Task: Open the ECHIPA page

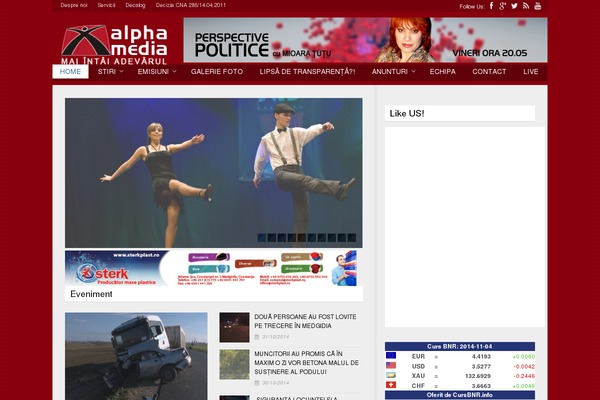Action: [x=442, y=72]
